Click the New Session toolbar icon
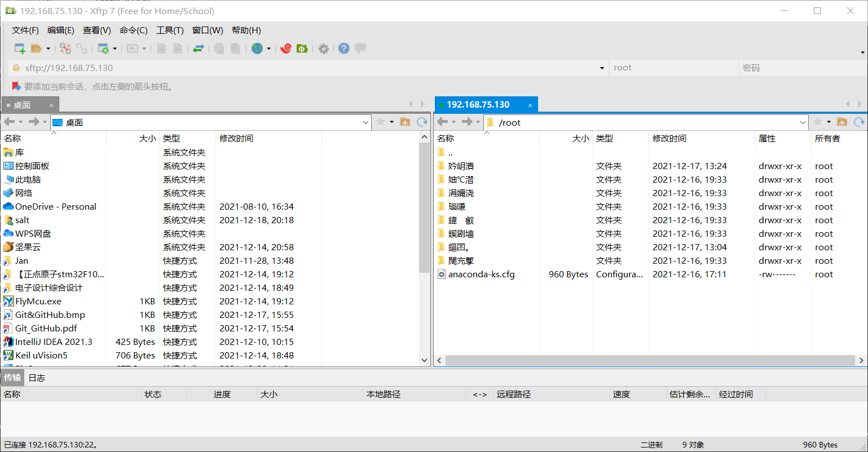This screenshot has height=452, width=868. pyautogui.click(x=20, y=48)
